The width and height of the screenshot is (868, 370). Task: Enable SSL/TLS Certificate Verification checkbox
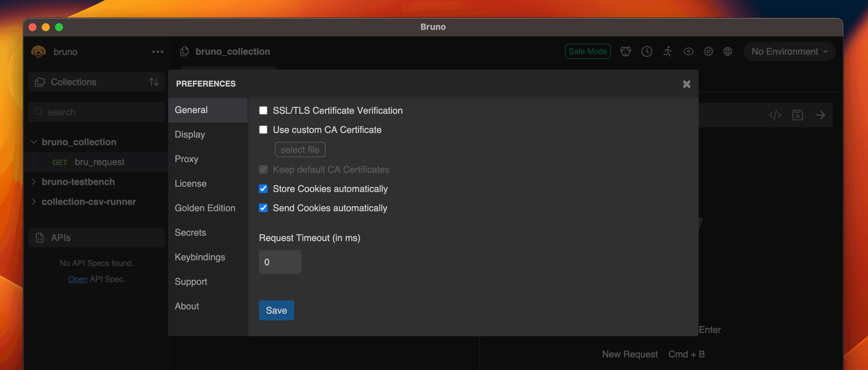(264, 110)
